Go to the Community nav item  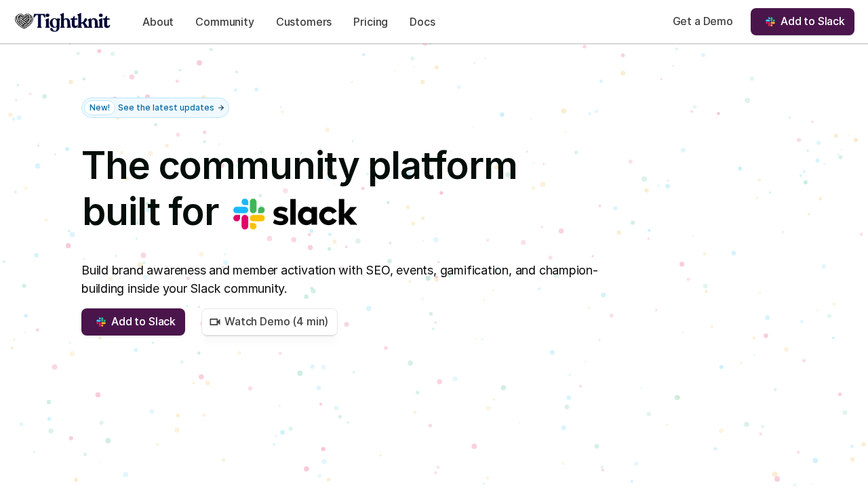coord(224,22)
